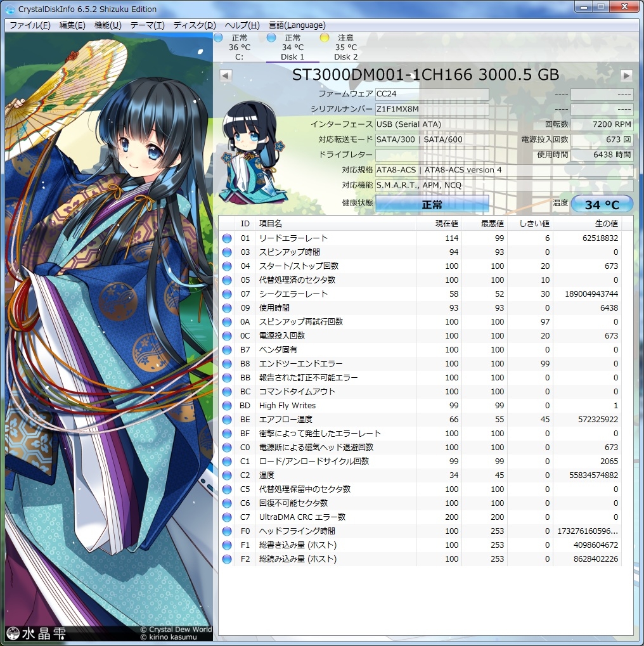The height and width of the screenshot is (646, 644).
Task: Click the power on count field 673 回
Action: tap(602, 139)
